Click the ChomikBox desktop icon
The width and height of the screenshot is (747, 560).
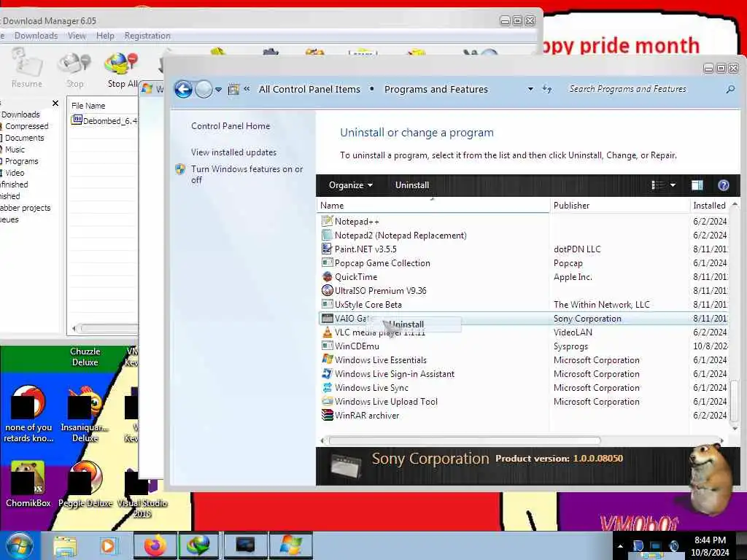click(x=28, y=483)
